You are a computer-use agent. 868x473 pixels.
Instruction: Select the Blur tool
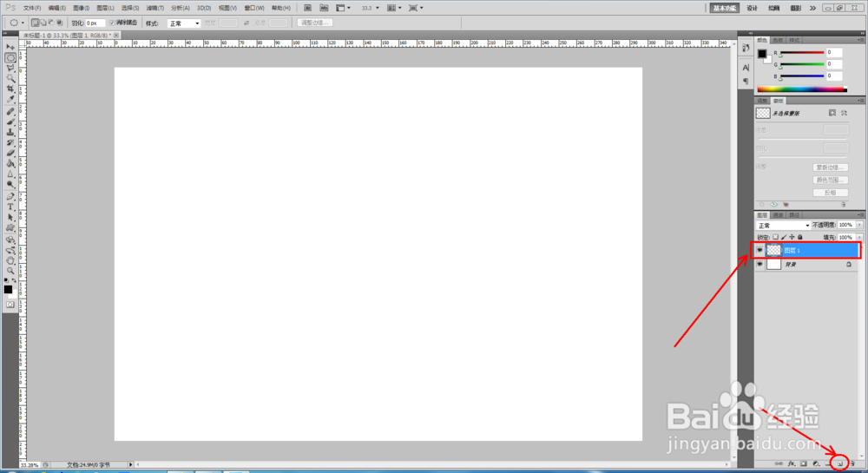[10, 174]
